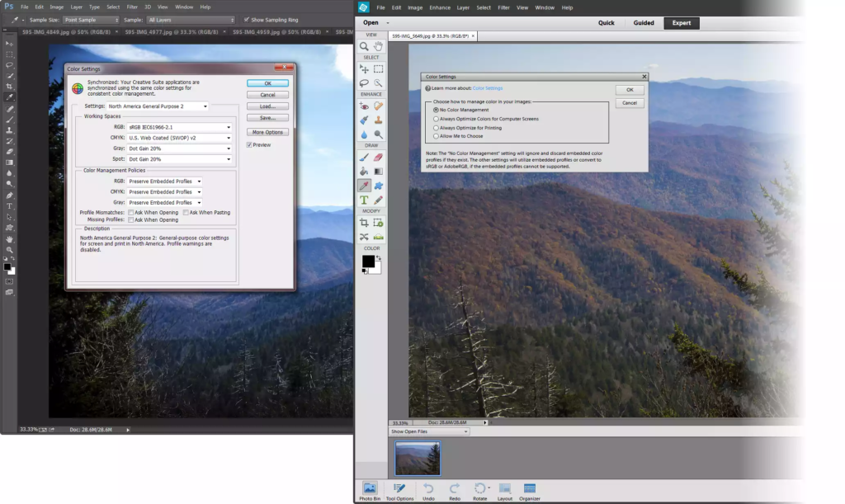Open the 3D menu in Photoshop

click(x=147, y=7)
